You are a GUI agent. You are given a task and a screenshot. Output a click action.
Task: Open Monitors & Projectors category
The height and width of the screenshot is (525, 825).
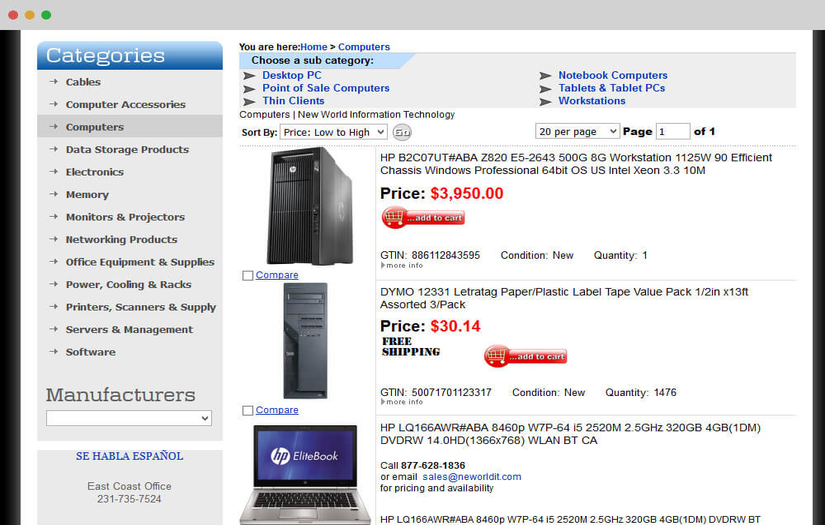(125, 217)
